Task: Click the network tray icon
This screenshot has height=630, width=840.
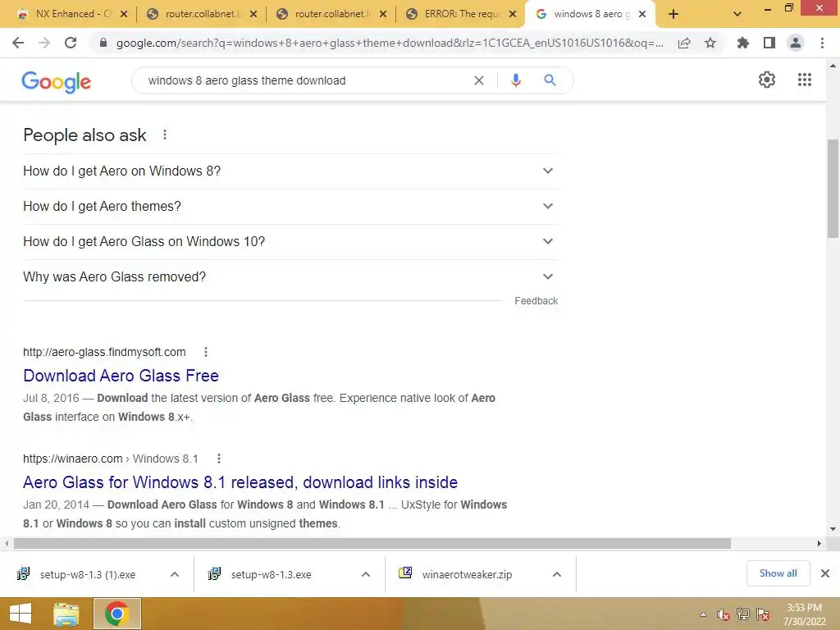Action: coord(743,614)
